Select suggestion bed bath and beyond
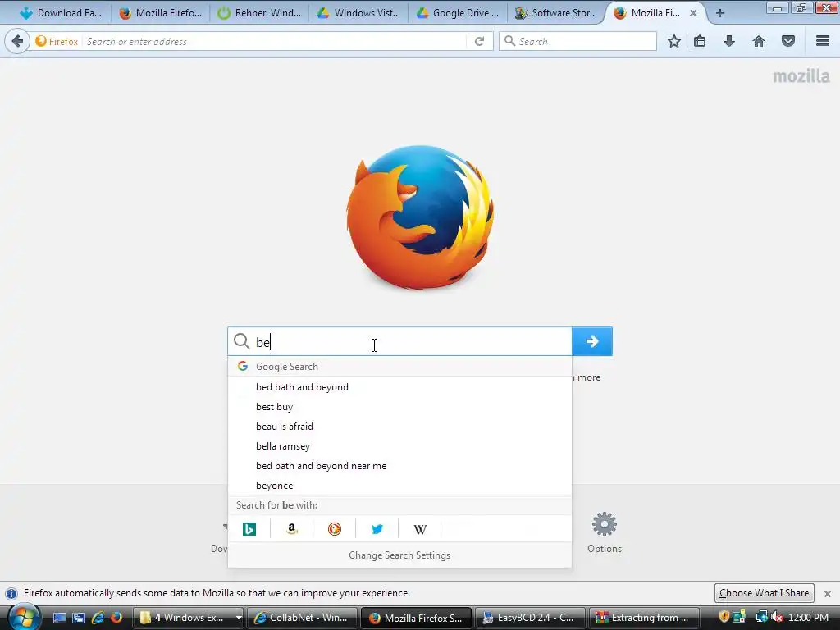The image size is (840, 630). 399,387
